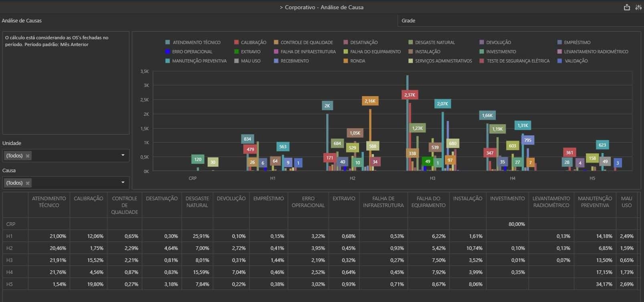
Task: Toggle ATENDIMENTO TÉCNICO legend series
Action: [x=193, y=42]
